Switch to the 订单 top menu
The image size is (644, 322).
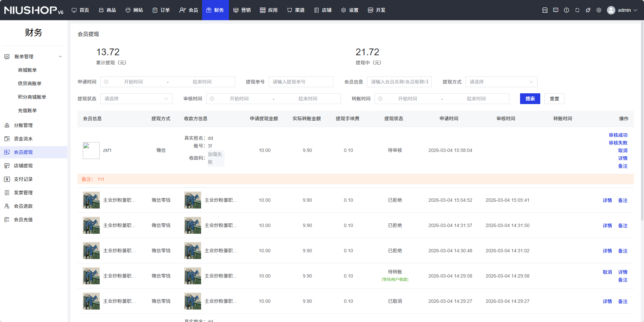[161, 10]
